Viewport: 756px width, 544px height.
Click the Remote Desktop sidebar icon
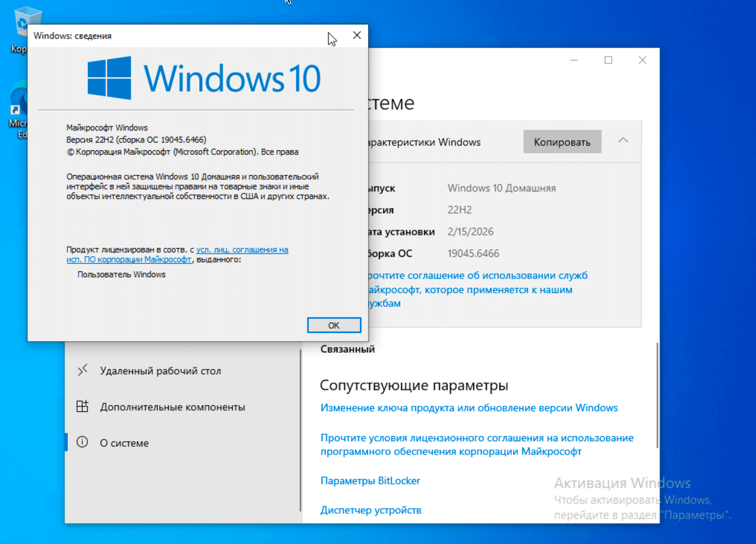tap(82, 370)
